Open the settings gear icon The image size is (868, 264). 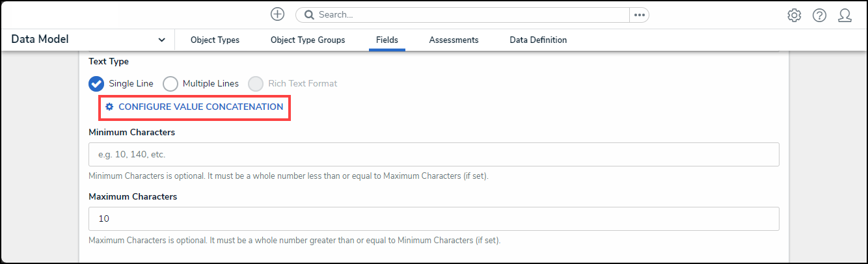(x=794, y=15)
